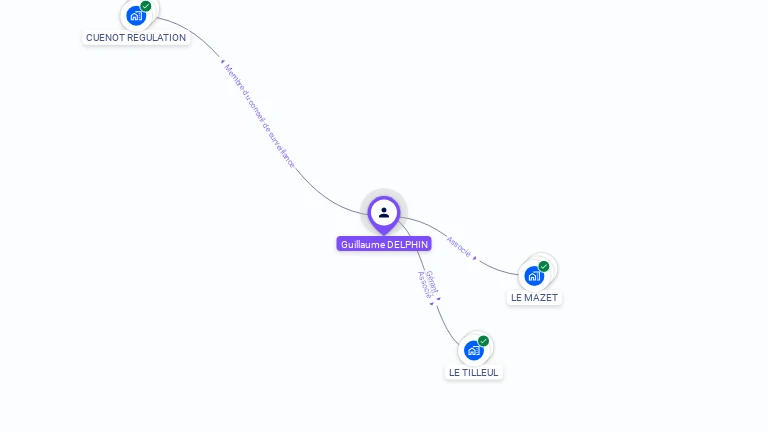Click green verified checkmark on LE MAZET
The width and height of the screenshot is (768, 432).
coord(544,266)
